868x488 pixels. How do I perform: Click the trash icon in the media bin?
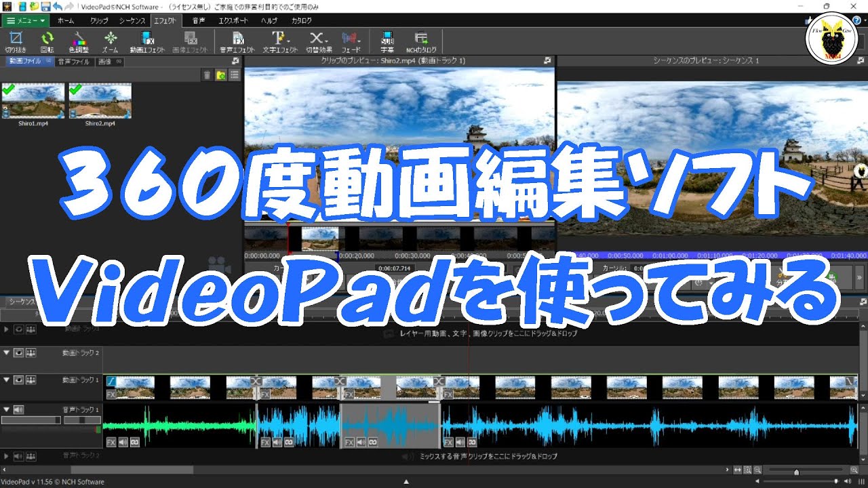(x=207, y=75)
